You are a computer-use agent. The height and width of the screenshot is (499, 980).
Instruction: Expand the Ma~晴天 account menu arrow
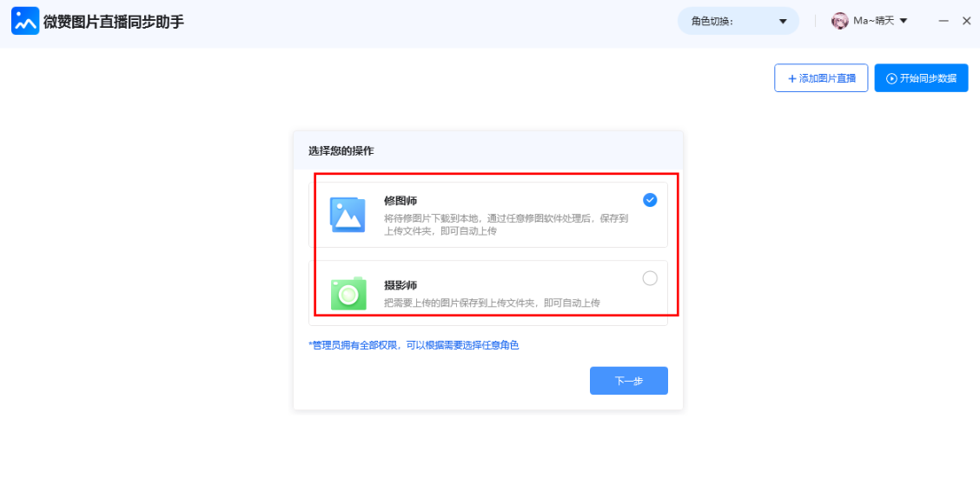[904, 21]
